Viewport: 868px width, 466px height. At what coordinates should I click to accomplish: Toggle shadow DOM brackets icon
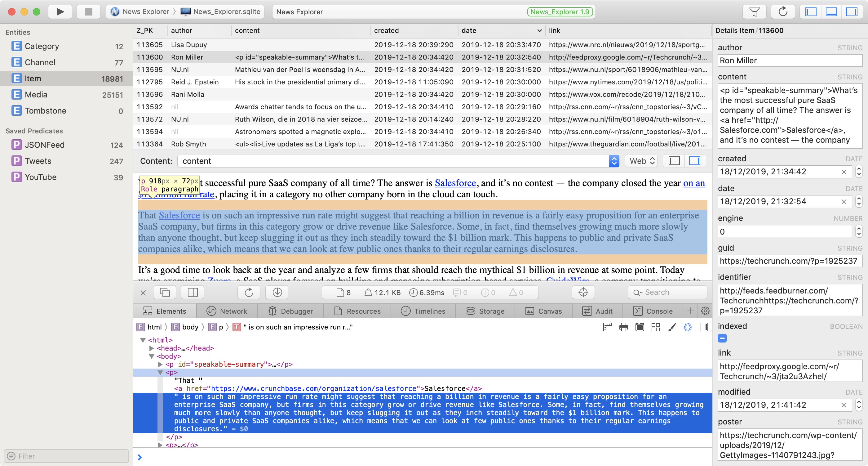click(688, 327)
